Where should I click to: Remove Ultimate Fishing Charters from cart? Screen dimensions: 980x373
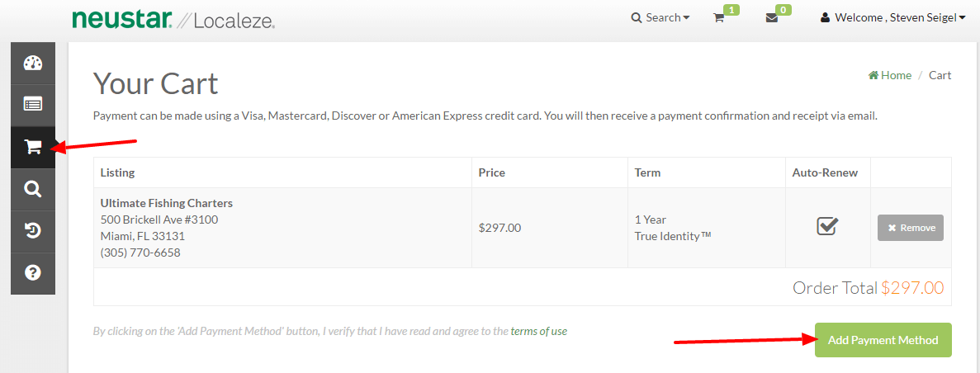[911, 228]
